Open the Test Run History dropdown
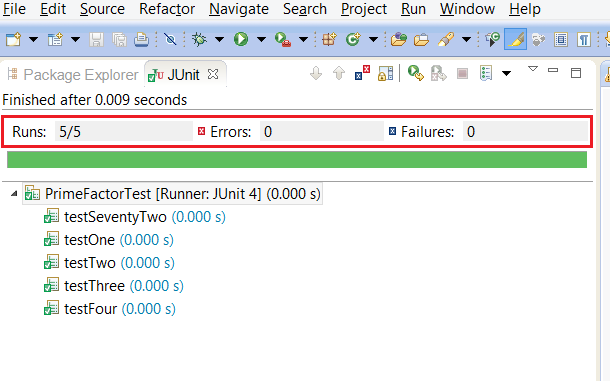The height and width of the screenshot is (381, 610). pyautogui.click(x=506, y=73)
